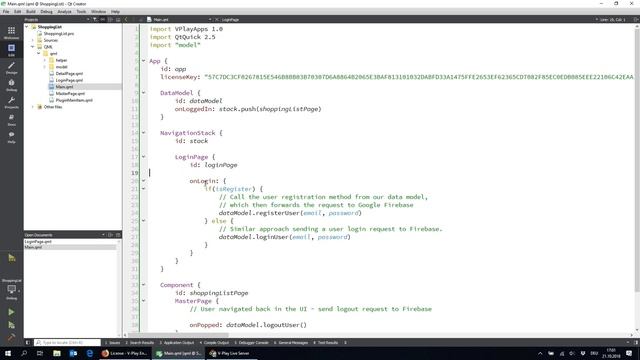
Task: Click the V-Play Live Run icon in the sidebar
Action: pyautogui.click(x=11, y=258)
